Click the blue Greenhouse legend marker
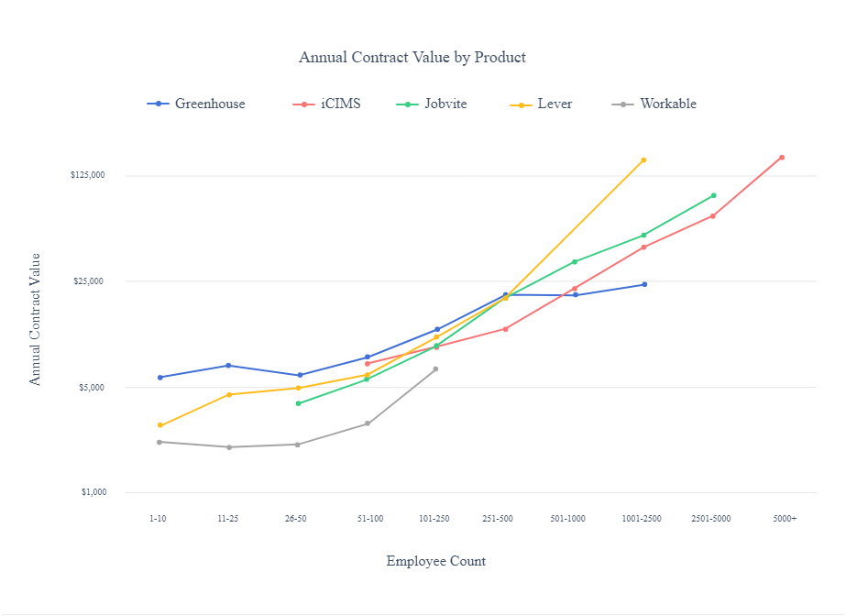846x616 pixels. click(157, 104)
